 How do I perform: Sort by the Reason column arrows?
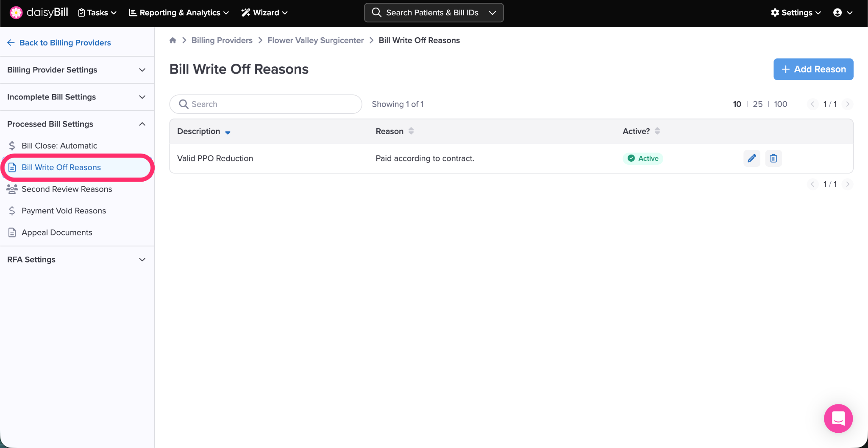click(411, 131)
